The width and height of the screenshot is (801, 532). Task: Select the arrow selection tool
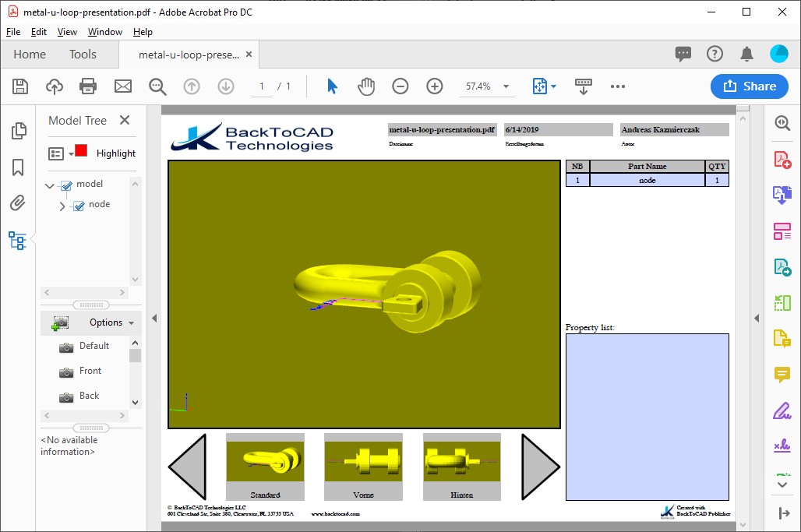click(332, 86)
